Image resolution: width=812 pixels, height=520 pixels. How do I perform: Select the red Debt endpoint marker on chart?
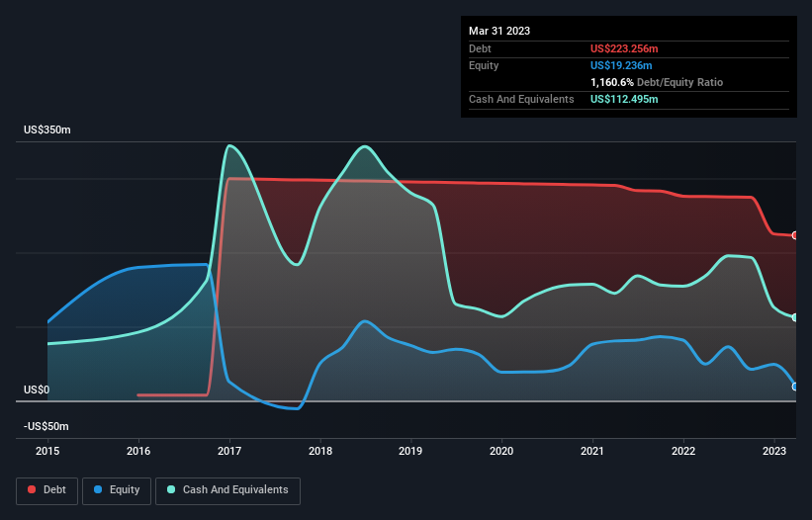click(x=795, y=235)
